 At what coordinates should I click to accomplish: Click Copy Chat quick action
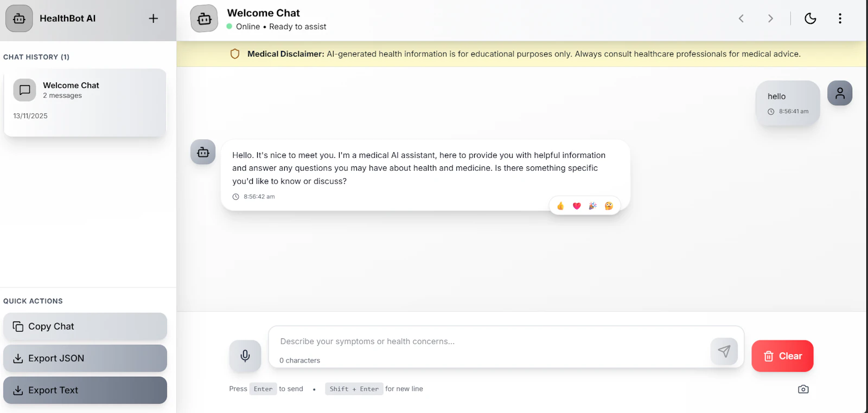click(x=85, y=326)
